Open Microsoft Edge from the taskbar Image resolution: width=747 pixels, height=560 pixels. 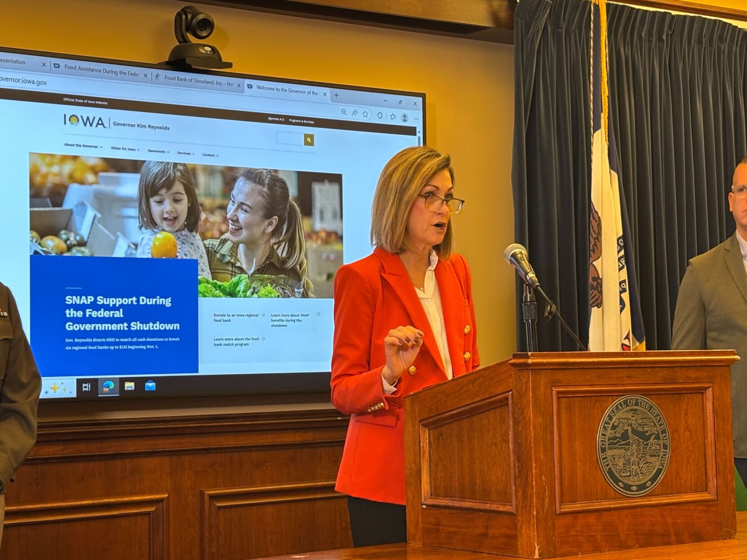click(108, 387)
